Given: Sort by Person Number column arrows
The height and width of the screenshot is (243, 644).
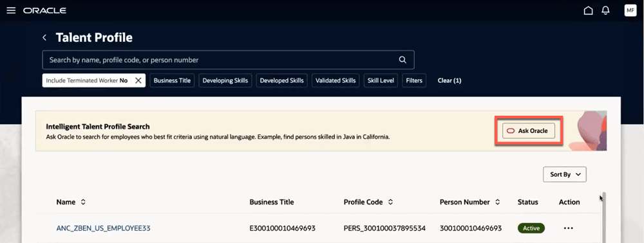Looking at the screenshot, I should 497,202.
